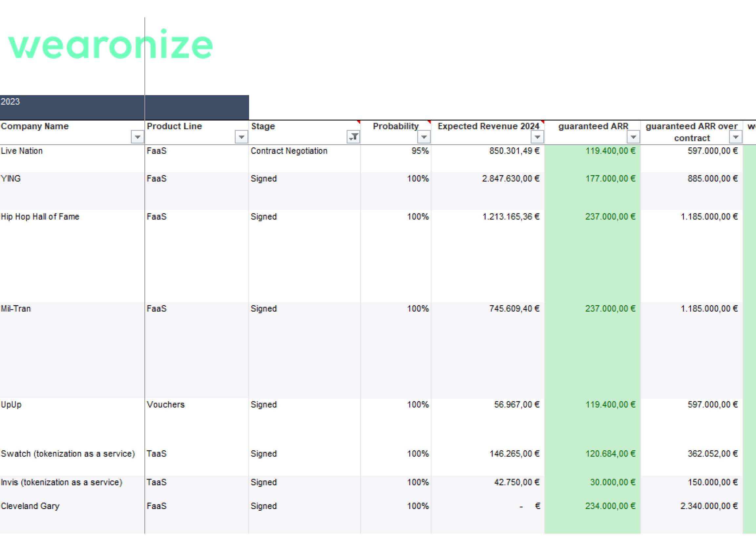Select the 2.340.000,00 € ARR over contract cell
Viewport: 756px width, 551px height.
[x=692, y=517]
